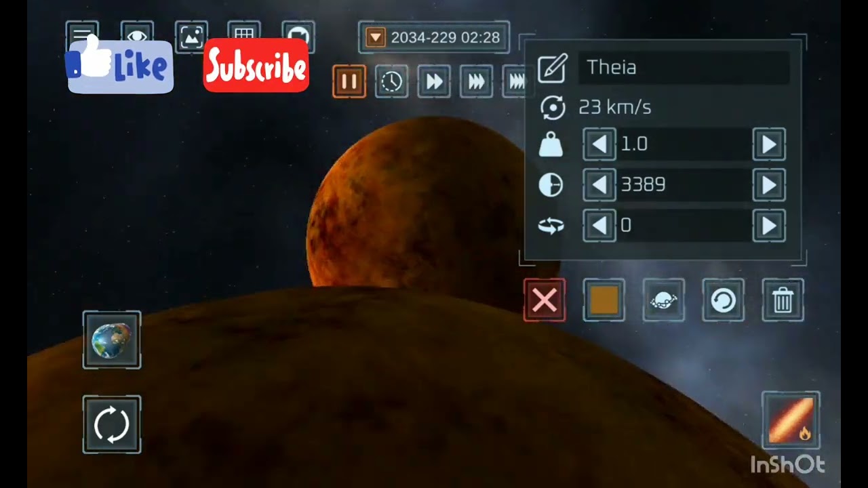The image size is (868, 488).
Task: Pause the simulation
Action: 349,82
